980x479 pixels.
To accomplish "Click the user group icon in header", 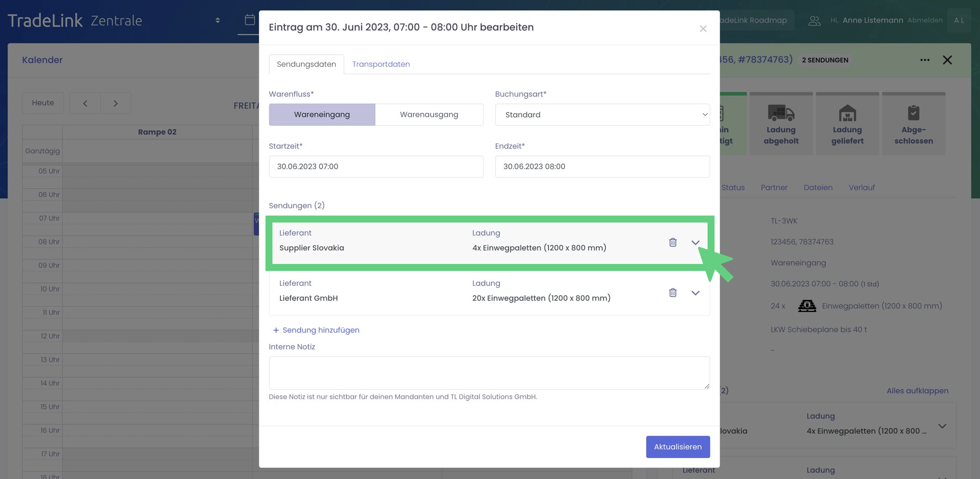I will [814, 20].
